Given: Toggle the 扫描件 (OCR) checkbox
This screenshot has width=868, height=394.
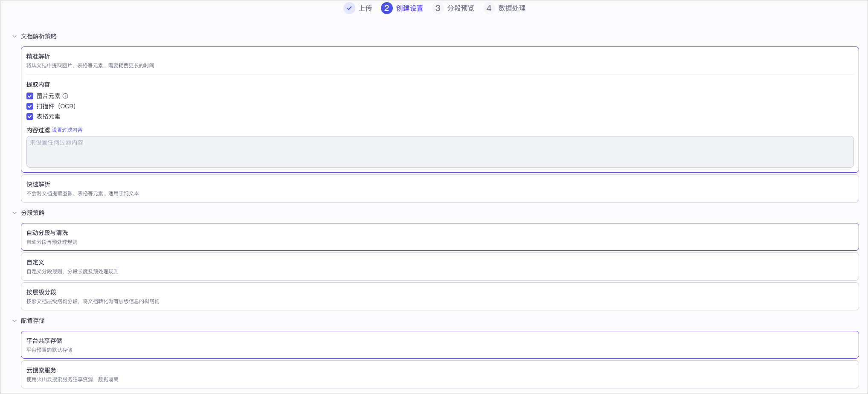Looking at the screenshot, I should pyautogui.click(x=30, y=106).
